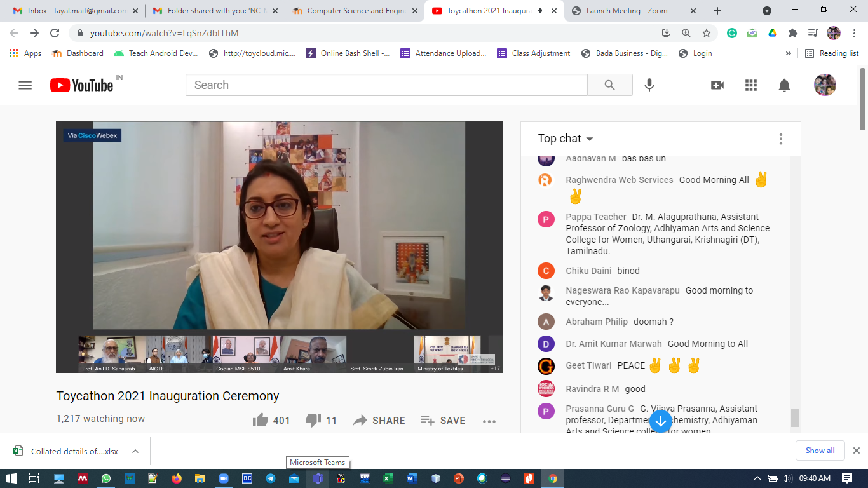Image resolution: width=868 pixels, height=488 pixels.
Task: Expand the Top chat dropdown
Action: pos(566,139)
